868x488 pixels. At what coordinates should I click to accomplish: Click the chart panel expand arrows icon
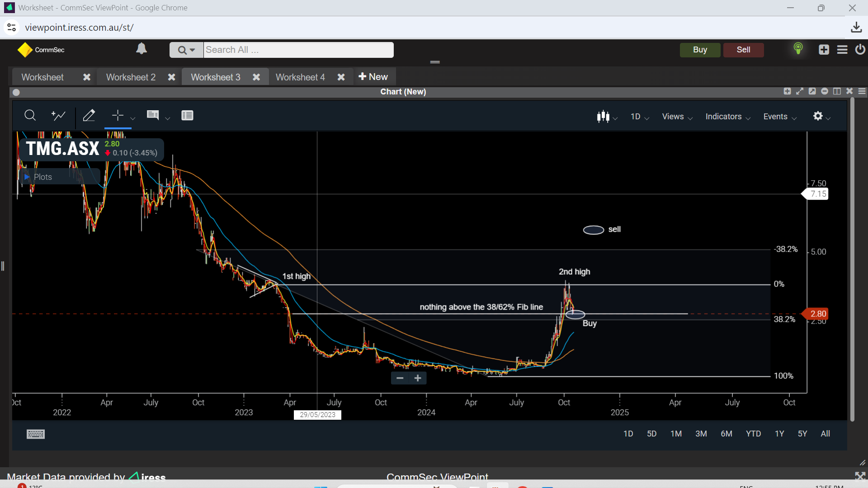[800, 91]
